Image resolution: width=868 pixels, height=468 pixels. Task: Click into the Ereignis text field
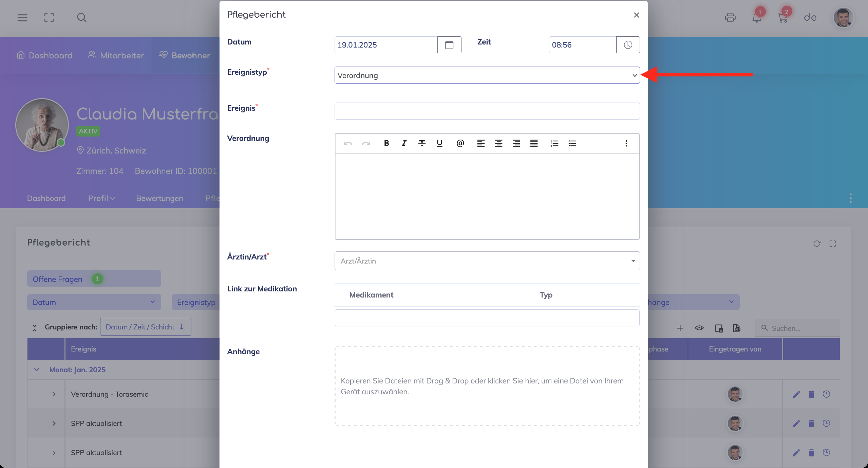point(487,111)
